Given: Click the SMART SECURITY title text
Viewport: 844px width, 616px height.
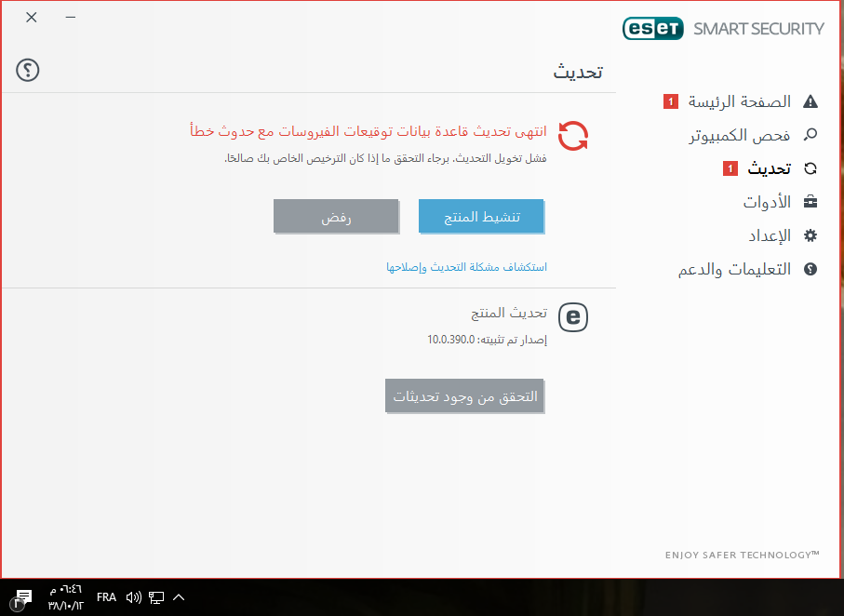Looking at the screenshot, I should tap(758, 29).
